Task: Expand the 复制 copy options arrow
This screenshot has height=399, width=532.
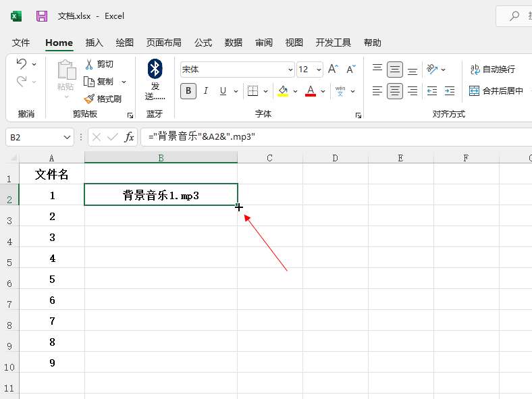Action: (x=124, y=82)
